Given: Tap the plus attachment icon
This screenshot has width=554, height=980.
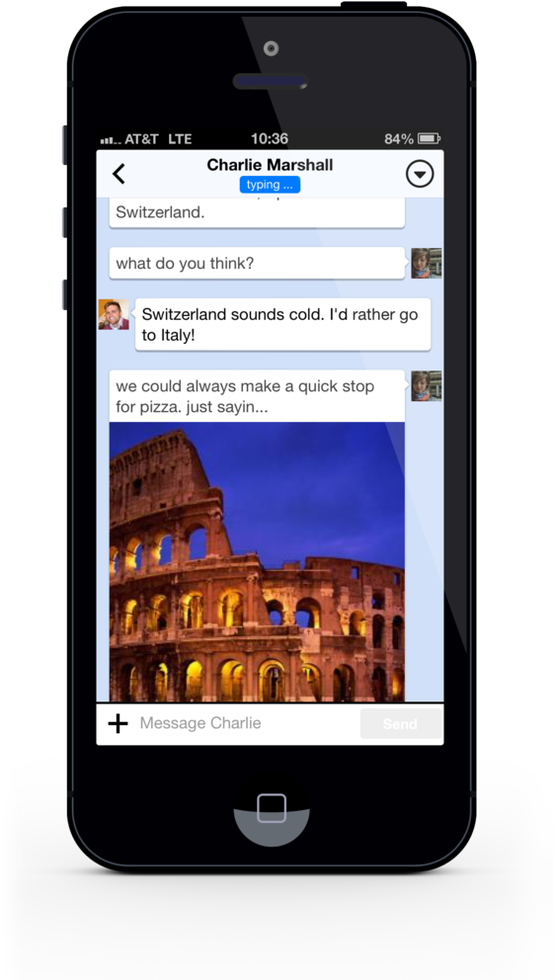Looking at the screenshot, I should (119, 724).
